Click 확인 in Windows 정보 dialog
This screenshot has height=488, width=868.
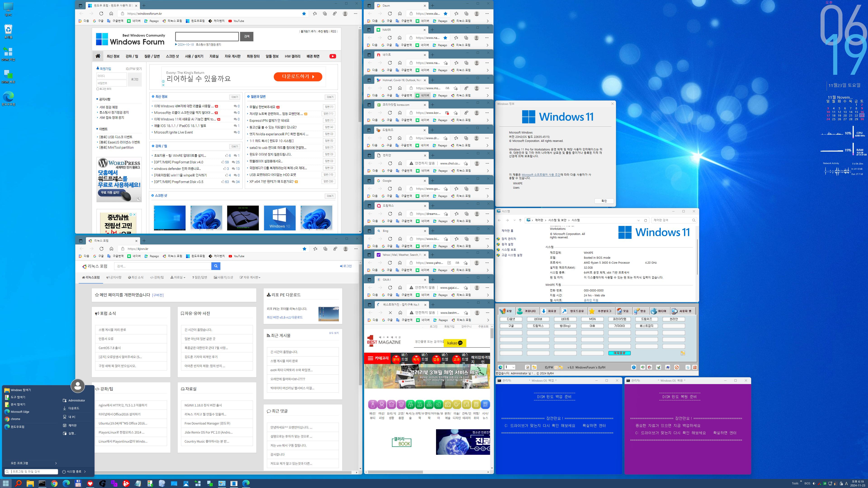[604, 201]
